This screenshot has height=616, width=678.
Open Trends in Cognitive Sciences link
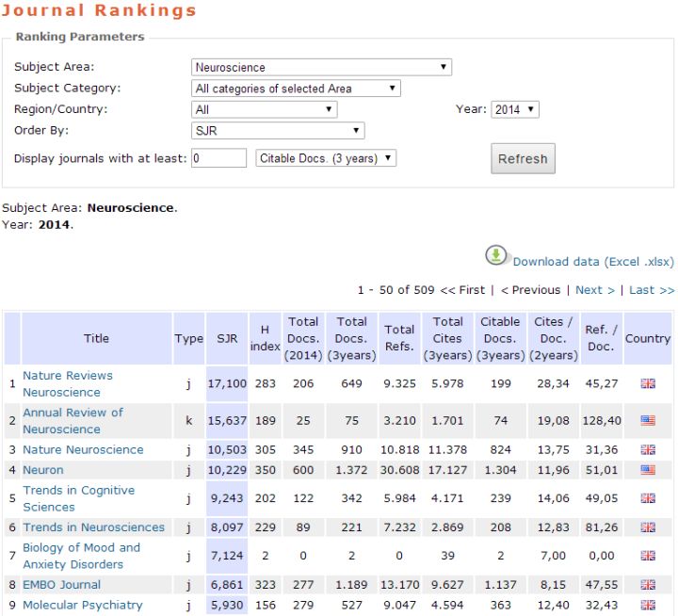tap(79, 498)
